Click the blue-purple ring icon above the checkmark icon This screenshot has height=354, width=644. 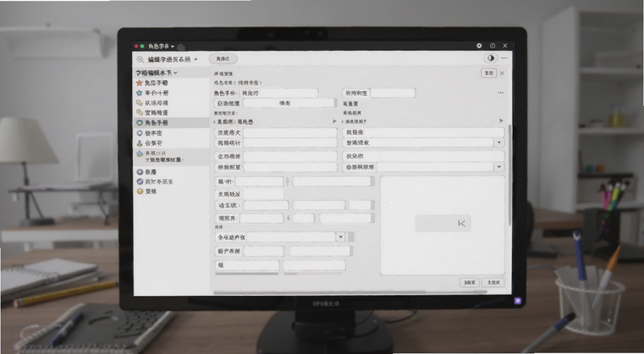139,172
